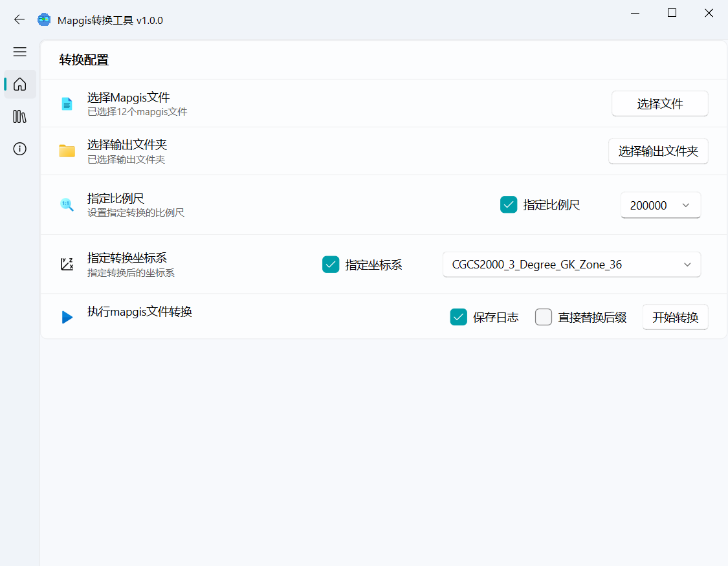Click the yellow folder icon beside 选择输出文件夹
728x566 pixels.
[x=67, y=151]
